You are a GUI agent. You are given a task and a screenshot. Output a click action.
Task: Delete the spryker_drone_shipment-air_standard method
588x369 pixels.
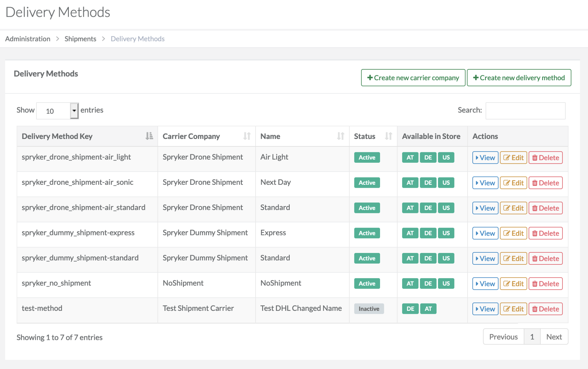[546, 208]
